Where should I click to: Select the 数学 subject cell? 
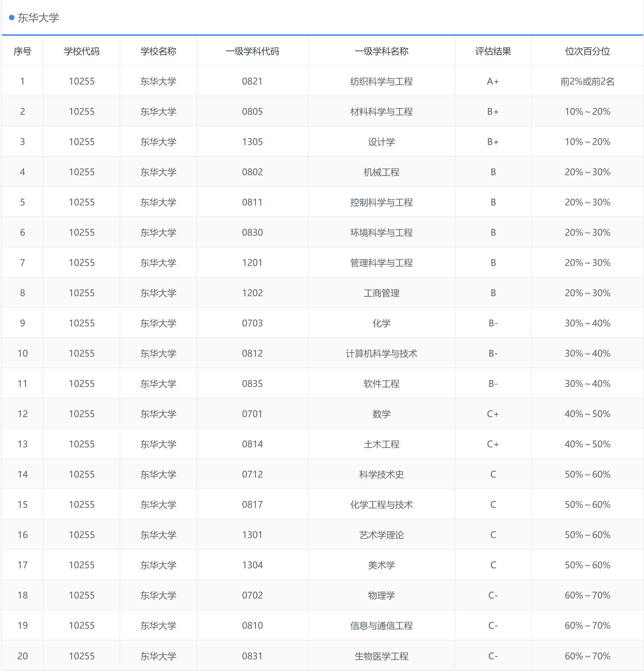tap(381, 414)
